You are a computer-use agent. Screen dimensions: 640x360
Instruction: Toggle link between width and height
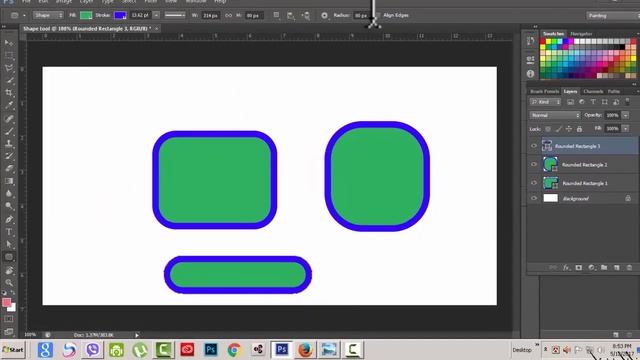pyautogui.click(x=229, y=16)
